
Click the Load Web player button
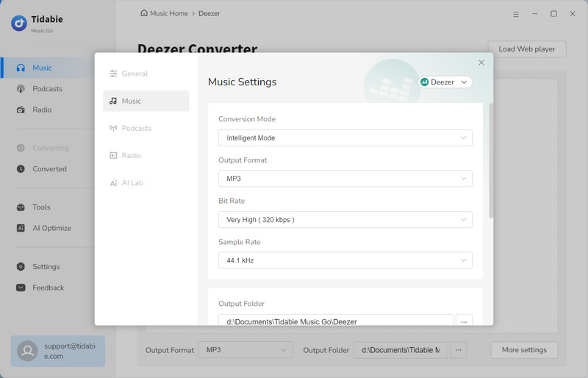(527, 49)
